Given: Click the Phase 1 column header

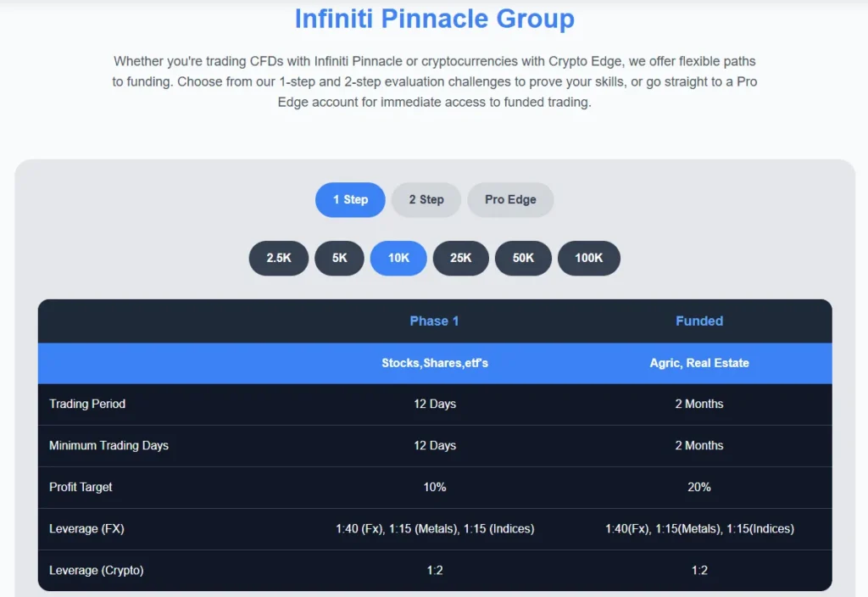Looking at the screenshot, I should point(435,321).
